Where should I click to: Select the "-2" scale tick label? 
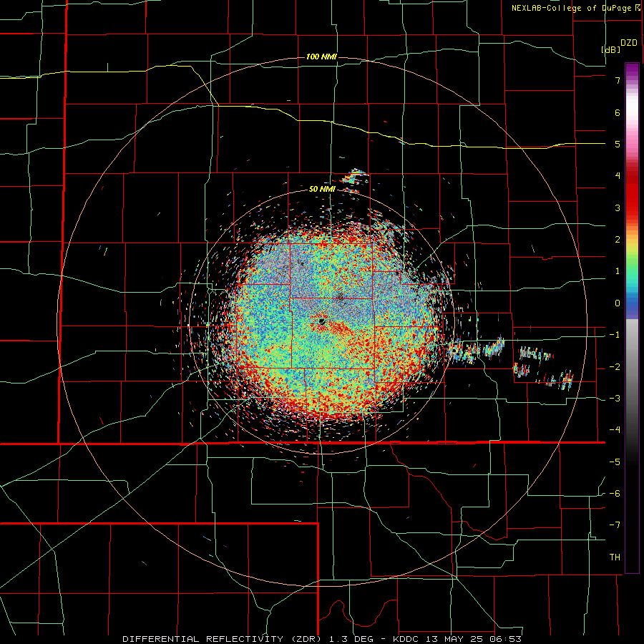pos(615,367)
